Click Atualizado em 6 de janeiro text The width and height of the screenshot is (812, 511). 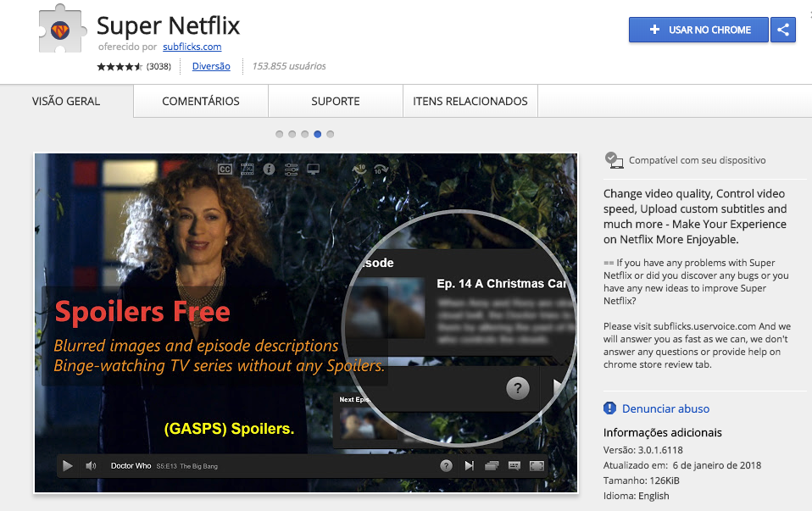coord(682,465)
